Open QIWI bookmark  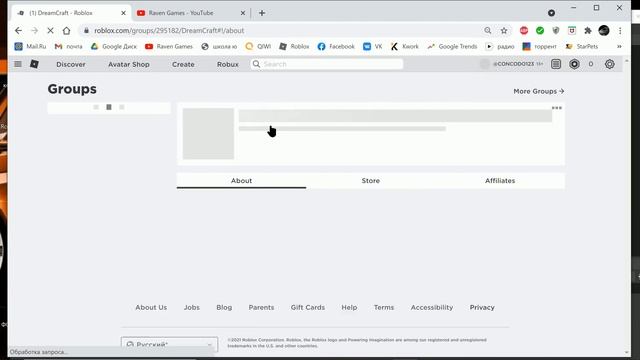pyautogui.click(x=258, y=47)
